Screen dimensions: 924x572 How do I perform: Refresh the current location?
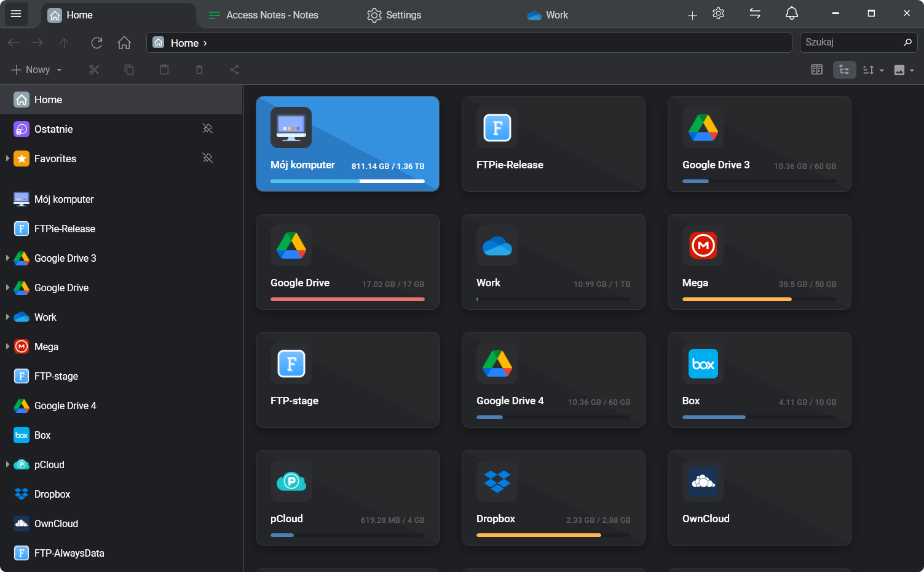click(97, 42)
